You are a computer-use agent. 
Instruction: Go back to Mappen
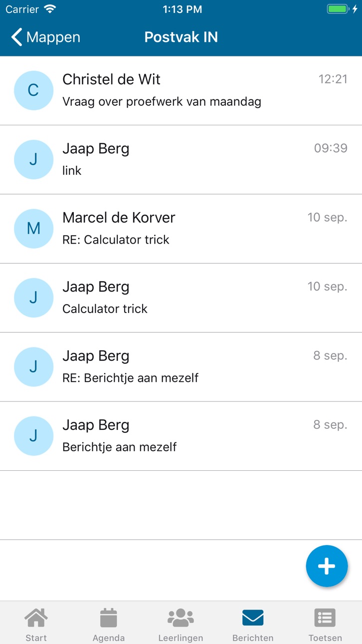(45, 37)
